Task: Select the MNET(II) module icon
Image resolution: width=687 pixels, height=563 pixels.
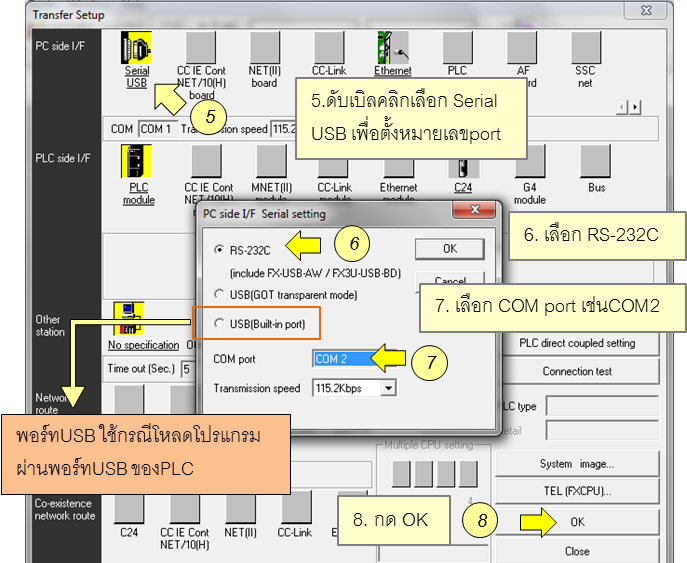Action: click(272, 161)
